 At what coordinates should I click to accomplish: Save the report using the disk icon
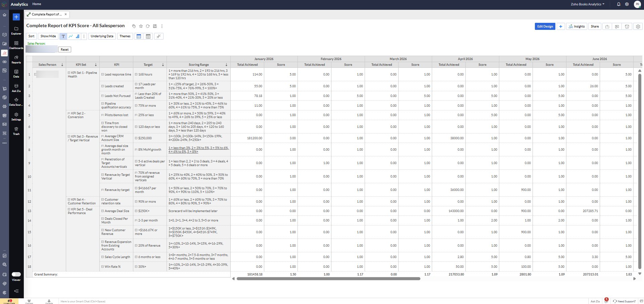tap(155, 26)
